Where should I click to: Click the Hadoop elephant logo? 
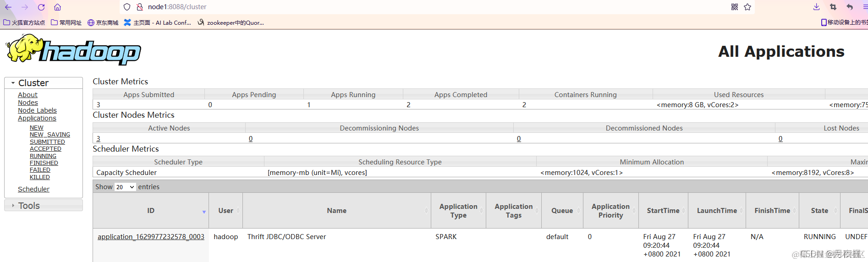pos(73,50)
